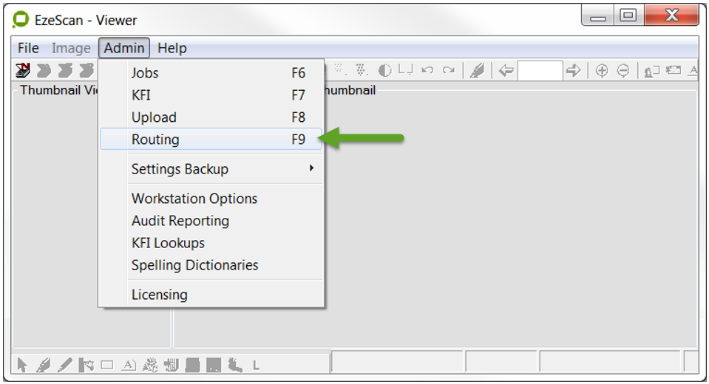
Task: Click the zoom in magnifier icon
Action: point(602,71)
